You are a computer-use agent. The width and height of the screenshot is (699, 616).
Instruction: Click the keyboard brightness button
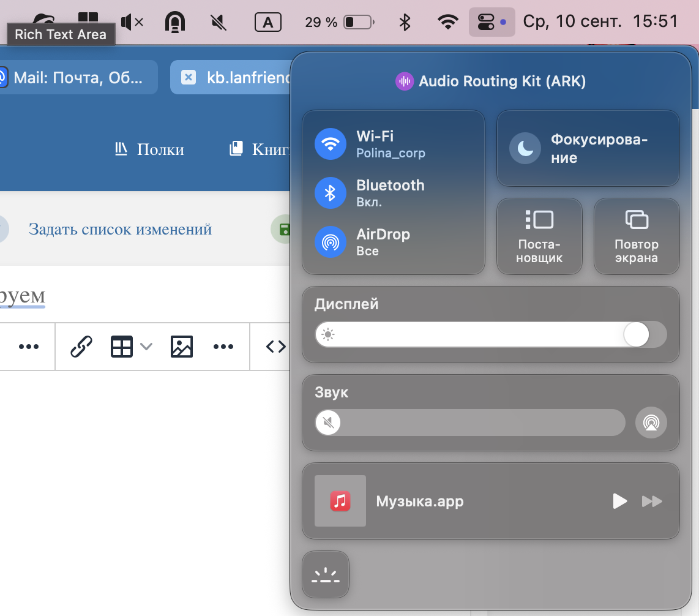[x=326, y=574]
